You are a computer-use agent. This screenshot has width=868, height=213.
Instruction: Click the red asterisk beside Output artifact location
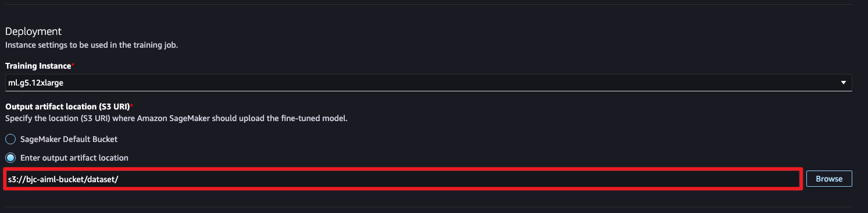[x=132, y=105]
